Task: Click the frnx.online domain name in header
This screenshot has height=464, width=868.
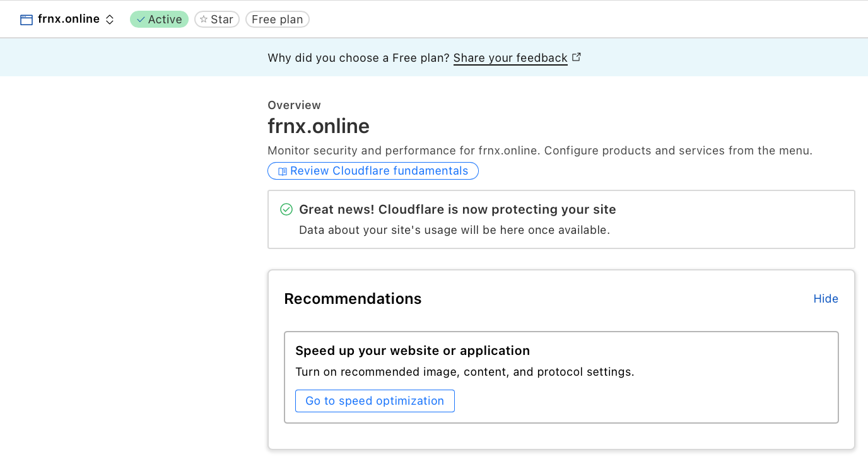Action: point(69,19)
